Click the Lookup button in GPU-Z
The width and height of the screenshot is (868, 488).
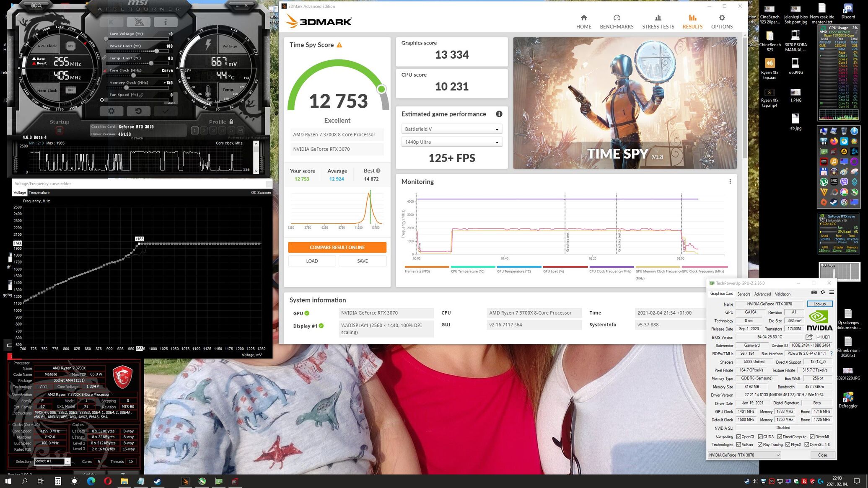pos(819,304)
